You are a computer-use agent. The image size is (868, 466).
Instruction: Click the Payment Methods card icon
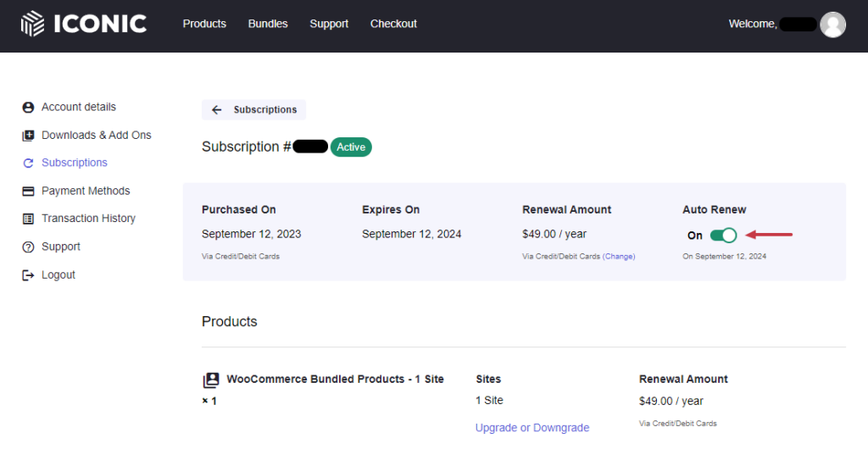pos(28,191)
